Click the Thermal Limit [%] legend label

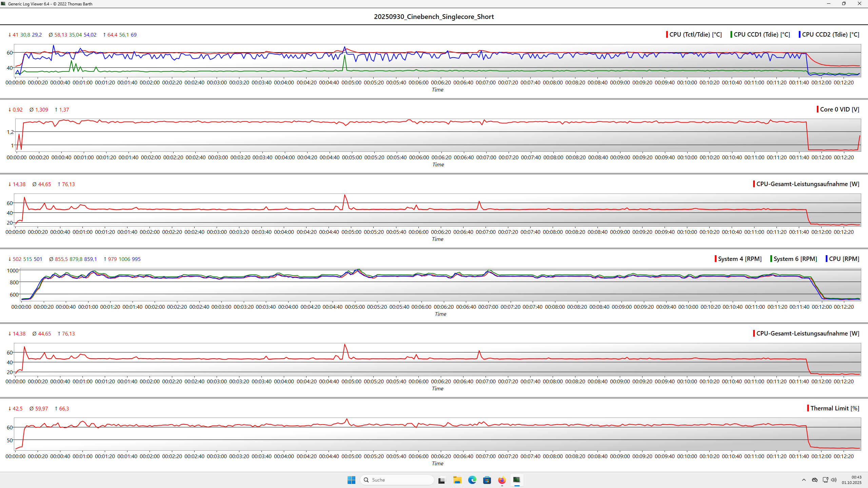point(835,408)
